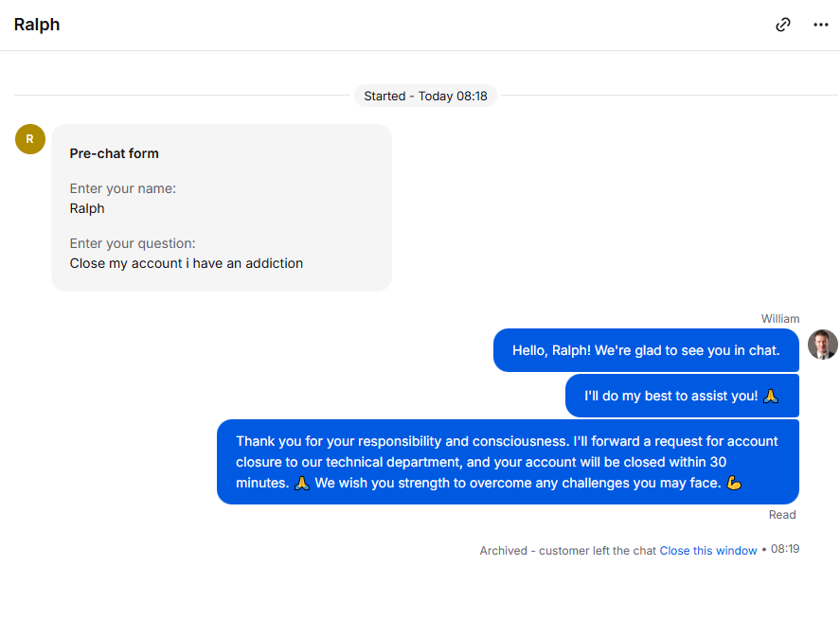This screenshot has width=840, height=619.
Task: Open the three-dots more options menu
Action: click(821, 25)
